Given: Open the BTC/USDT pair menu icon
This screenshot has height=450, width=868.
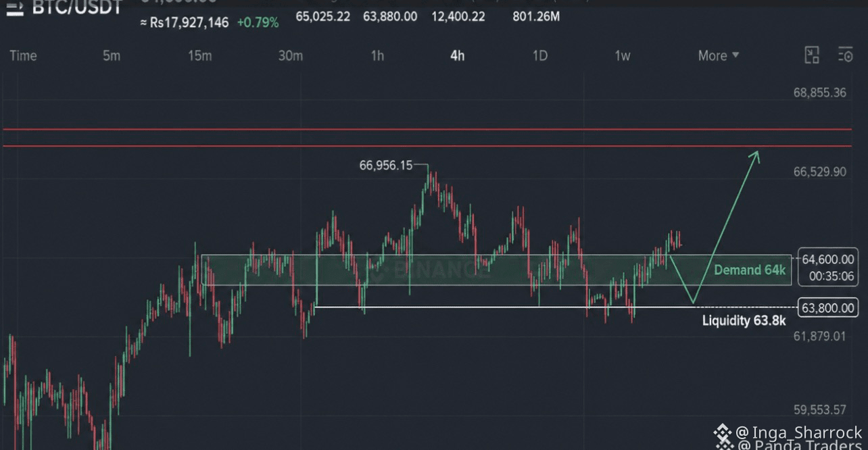Looking at the screenshot, I should coord(14,7).
